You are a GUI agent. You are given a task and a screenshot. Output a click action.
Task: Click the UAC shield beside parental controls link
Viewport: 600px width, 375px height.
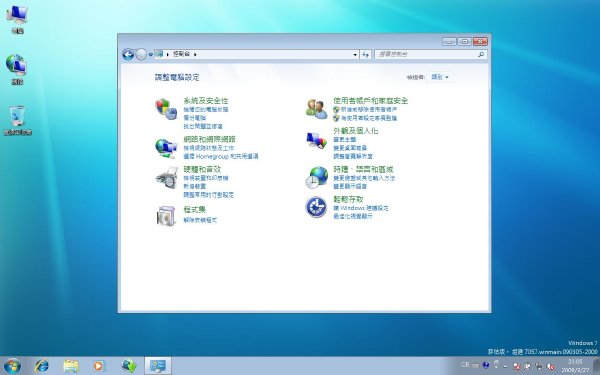click(336, 118)
